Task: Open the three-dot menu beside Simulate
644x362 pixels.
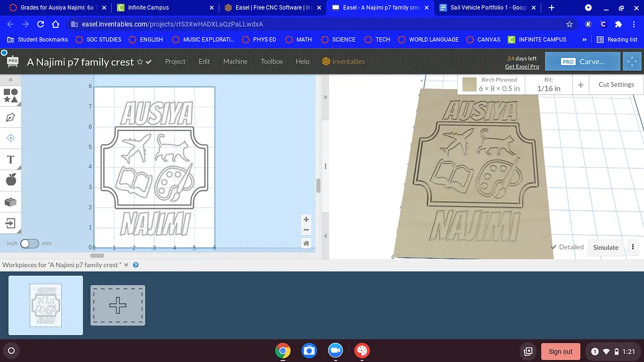Action: coord(633,247)
